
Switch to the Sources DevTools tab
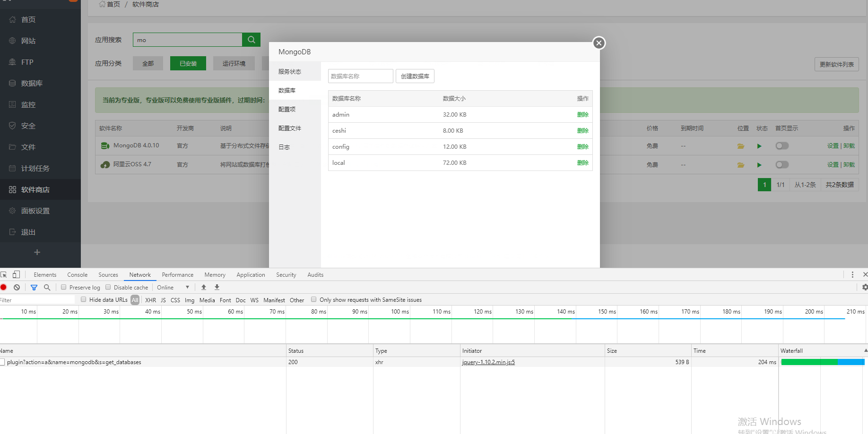coord(108,275)
